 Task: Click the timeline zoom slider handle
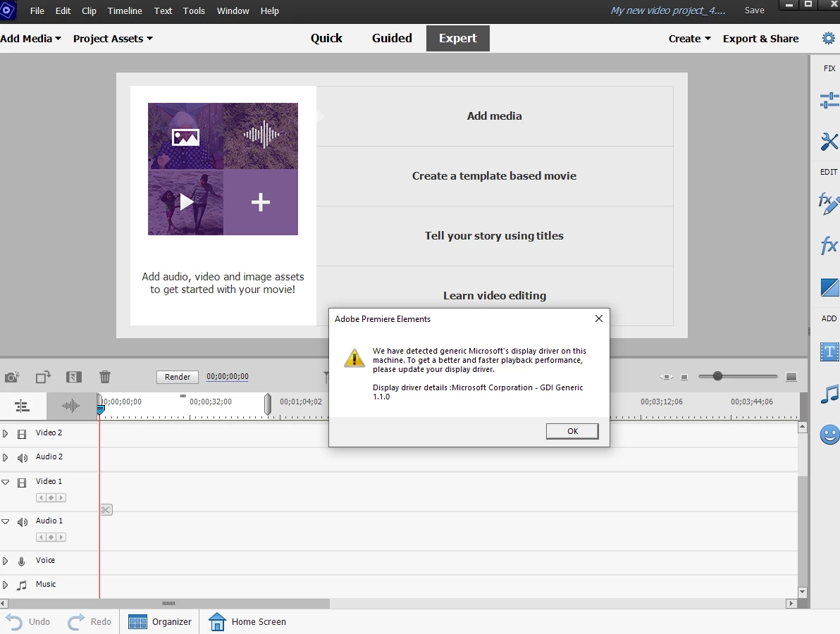click(717, 376)
